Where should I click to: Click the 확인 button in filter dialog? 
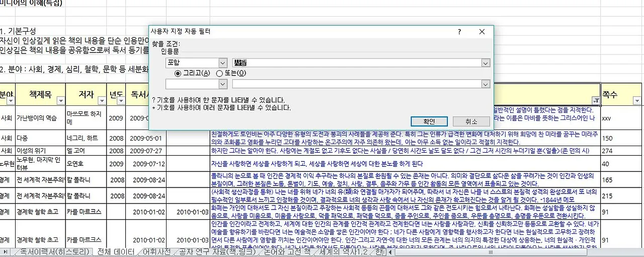pos(429,121)
